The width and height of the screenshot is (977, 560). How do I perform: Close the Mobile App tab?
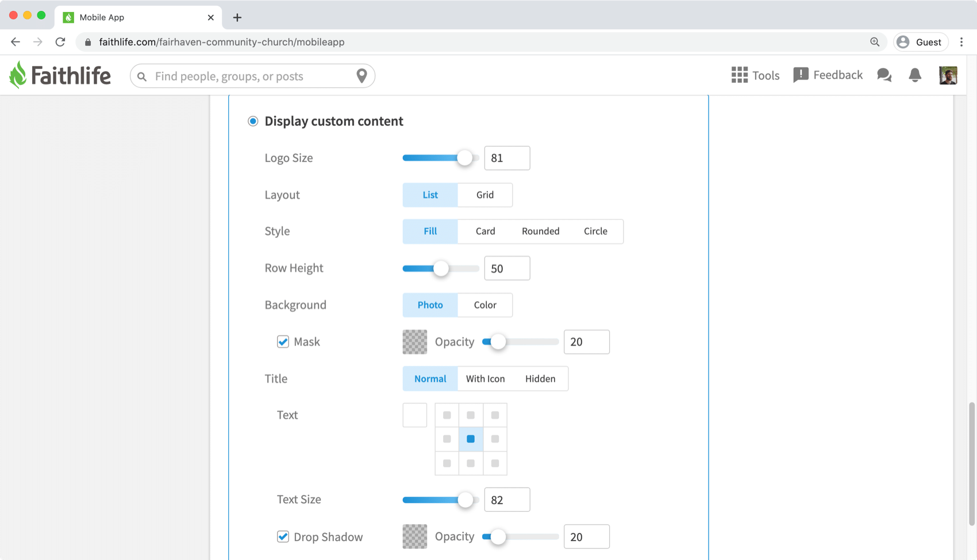coord(211,17)
